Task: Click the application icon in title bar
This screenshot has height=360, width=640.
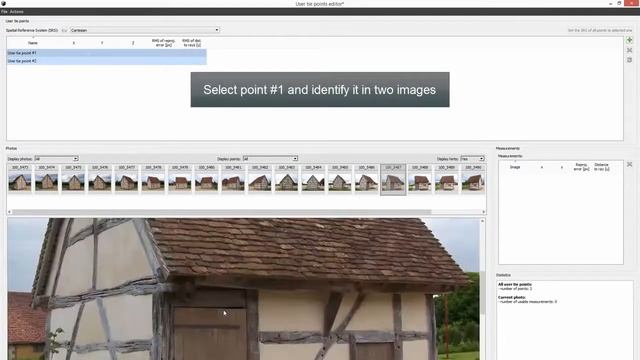Action: pos(3,3)
